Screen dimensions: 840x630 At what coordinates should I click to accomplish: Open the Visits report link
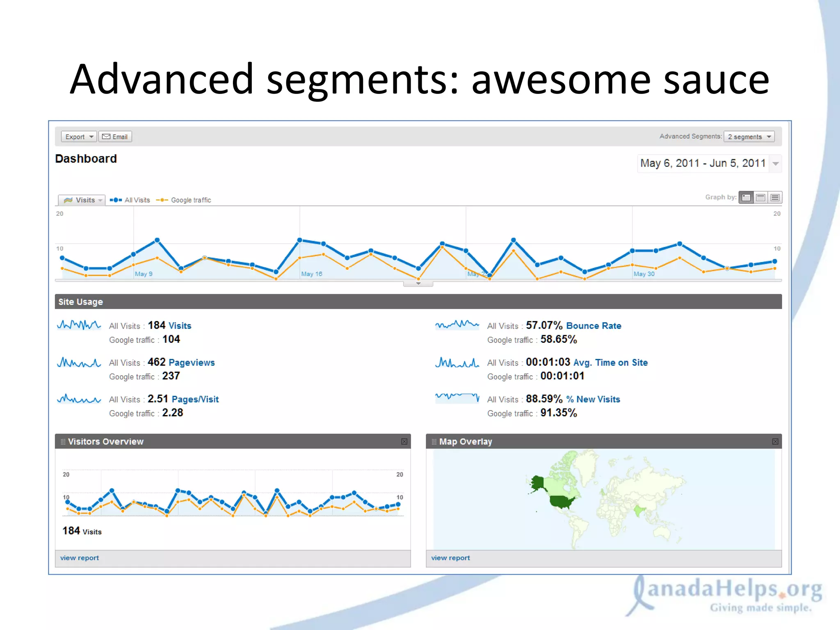(x=180, y=326)
